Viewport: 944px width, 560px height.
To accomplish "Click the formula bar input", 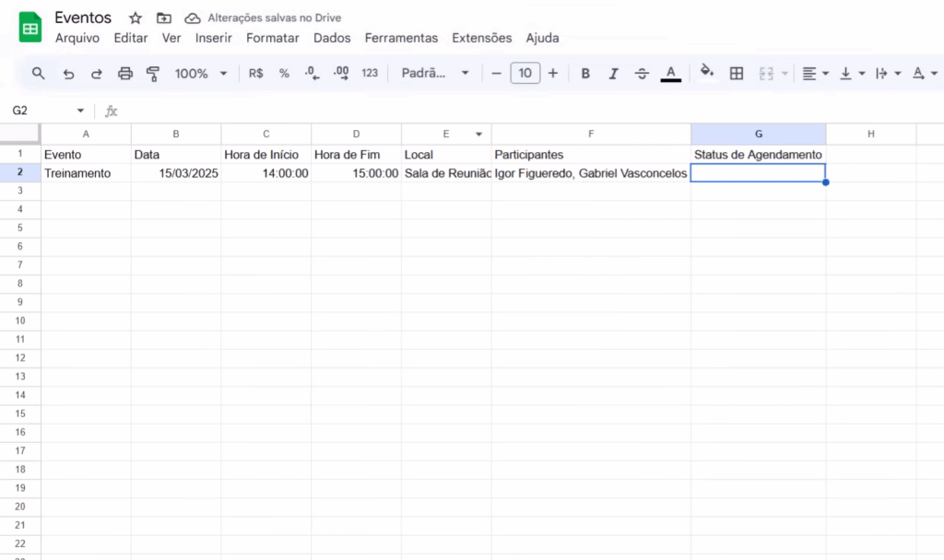I will point(530,111).
